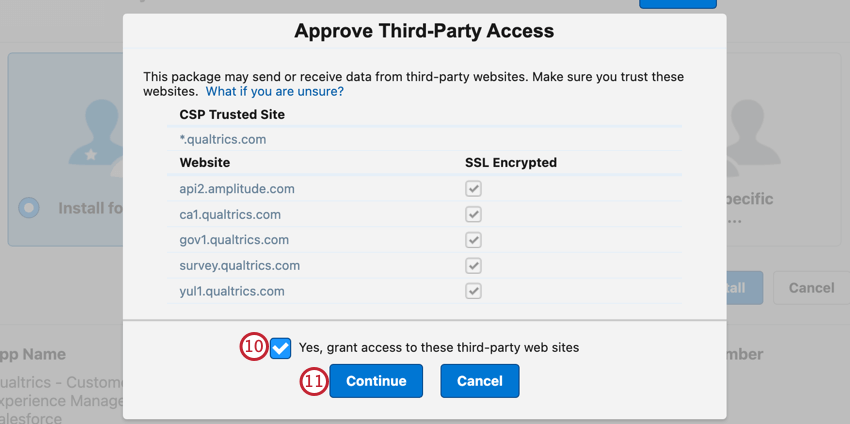Toggle SSL Encrypted checkbox for api2.amplitude.com

point(474,188)
